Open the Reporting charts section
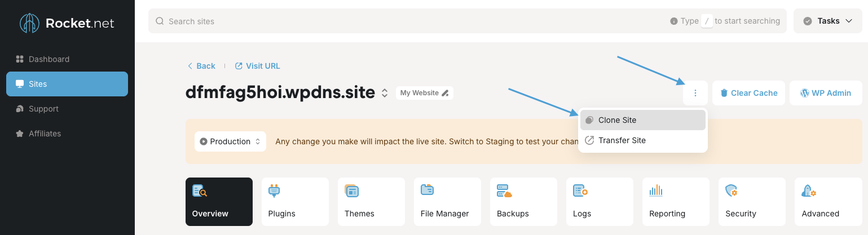 (x=675, y=202)
